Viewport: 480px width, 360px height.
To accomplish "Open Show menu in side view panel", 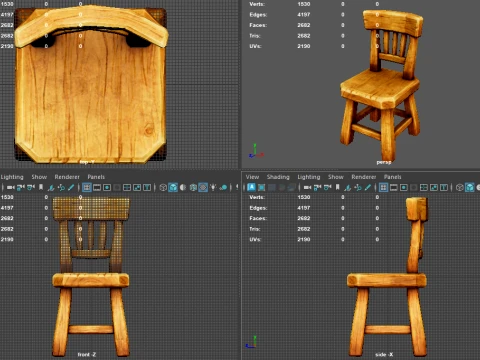I will 336,177.
